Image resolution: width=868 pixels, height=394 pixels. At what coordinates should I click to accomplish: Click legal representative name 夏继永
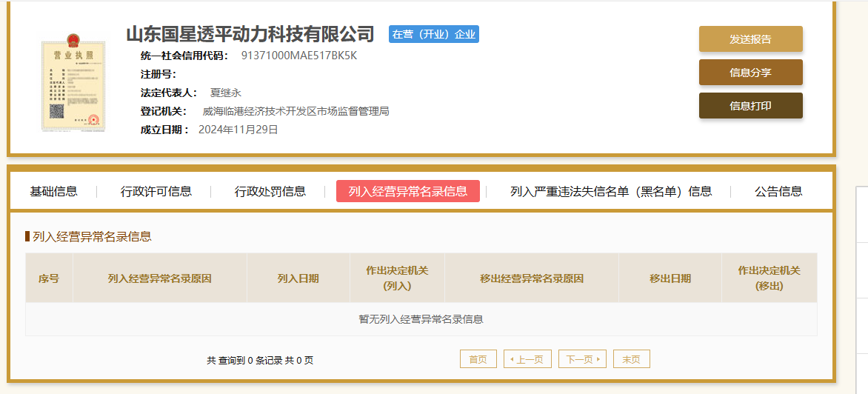(x=226, y=93)
